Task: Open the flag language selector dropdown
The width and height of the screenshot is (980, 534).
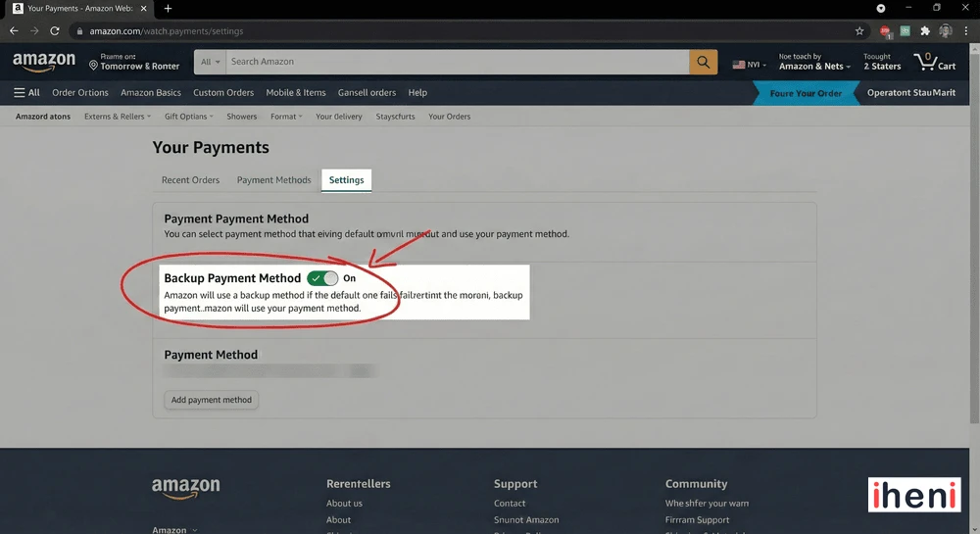Action: point(750,65)
